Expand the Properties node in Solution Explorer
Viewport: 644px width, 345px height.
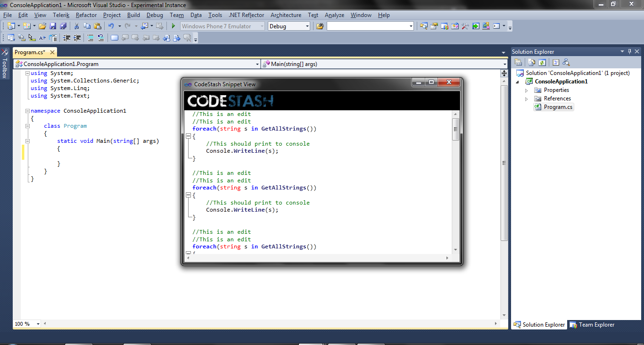click(527, 90)
